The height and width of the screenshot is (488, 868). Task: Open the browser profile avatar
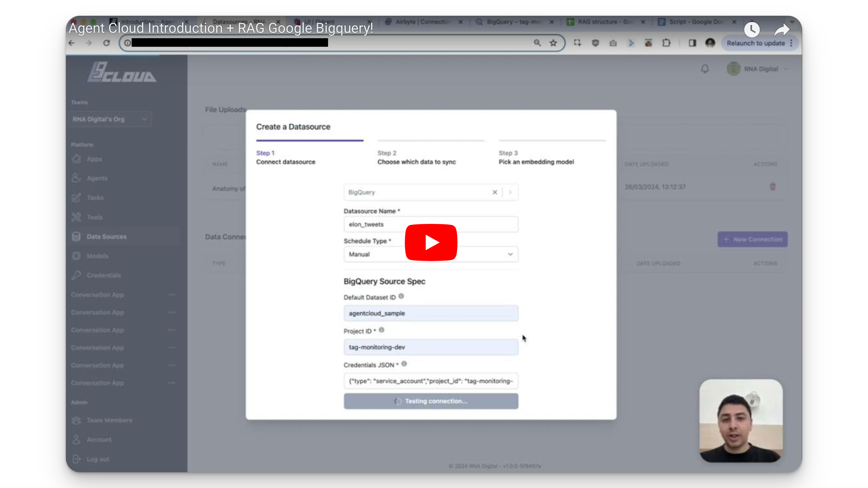710,43
